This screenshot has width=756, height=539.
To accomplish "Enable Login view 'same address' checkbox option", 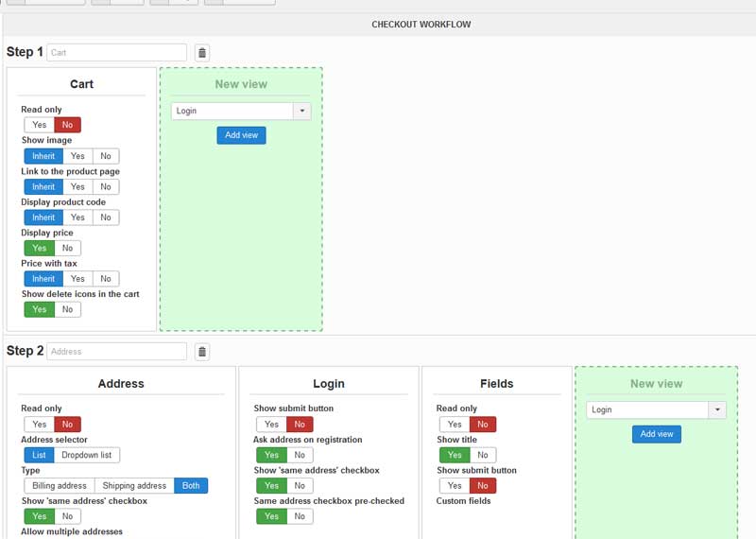I will pos(271,485).
